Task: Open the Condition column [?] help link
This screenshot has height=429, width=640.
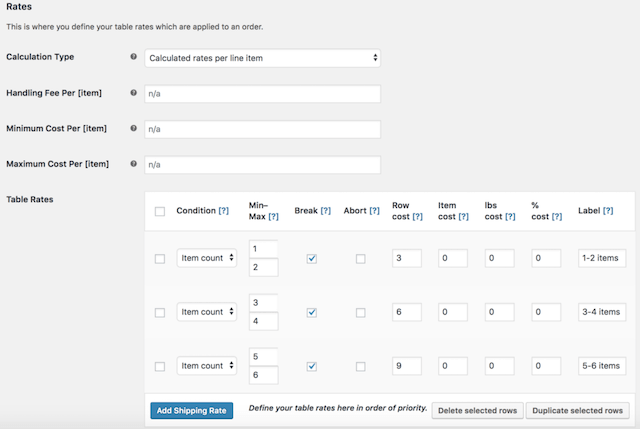Action: click(x=224, y=211)
